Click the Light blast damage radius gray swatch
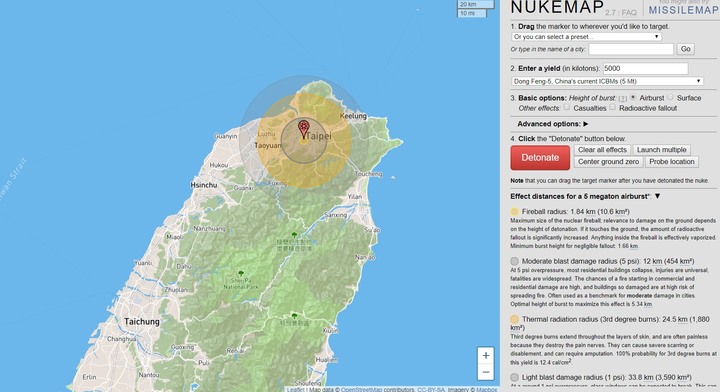Image resolution: width=720 pixels, height=392 pixels. click(x=514, y=377)
